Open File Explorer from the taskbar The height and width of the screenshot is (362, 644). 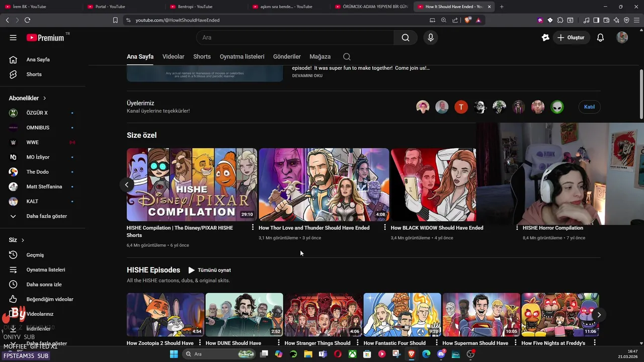308,354
